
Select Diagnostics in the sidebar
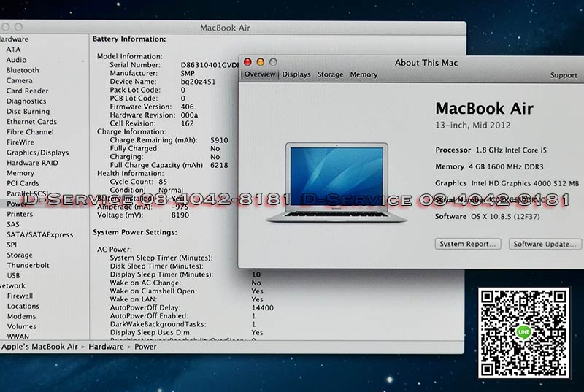point(26,101)
